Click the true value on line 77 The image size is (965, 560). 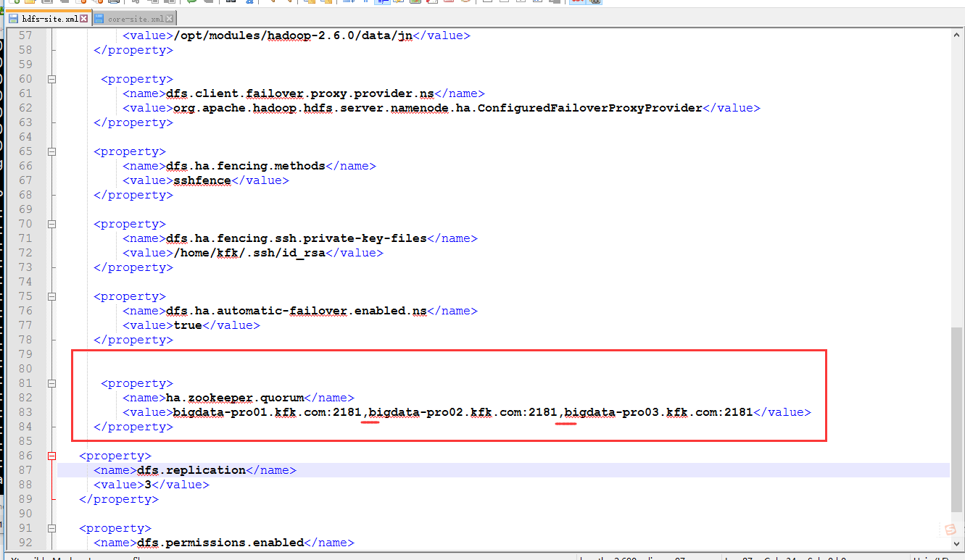(188, 325)
